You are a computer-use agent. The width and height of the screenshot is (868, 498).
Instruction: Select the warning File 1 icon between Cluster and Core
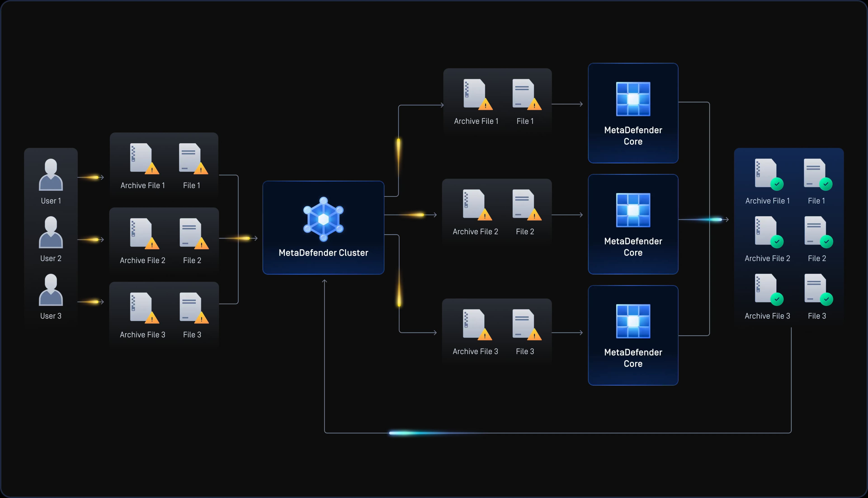(527, 95)
